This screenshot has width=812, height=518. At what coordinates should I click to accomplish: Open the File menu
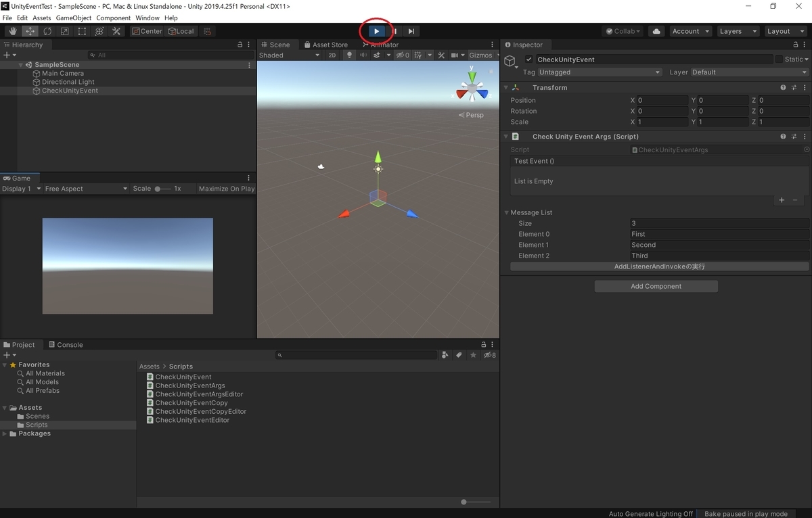(x=7, y=18)
